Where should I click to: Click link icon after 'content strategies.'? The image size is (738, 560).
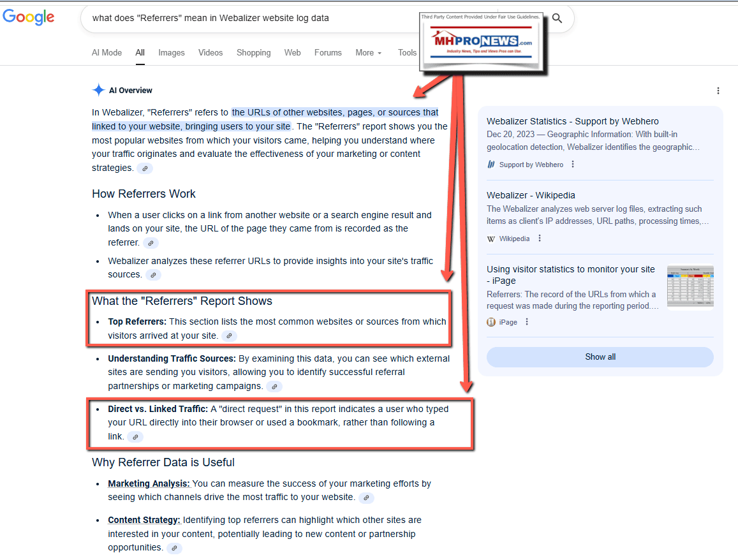[145, 168]
